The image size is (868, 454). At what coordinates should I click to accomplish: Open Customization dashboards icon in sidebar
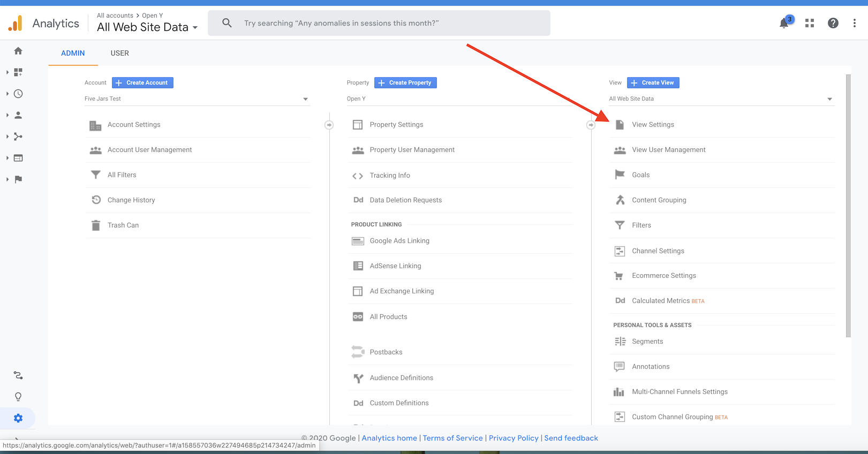[18, 72]
